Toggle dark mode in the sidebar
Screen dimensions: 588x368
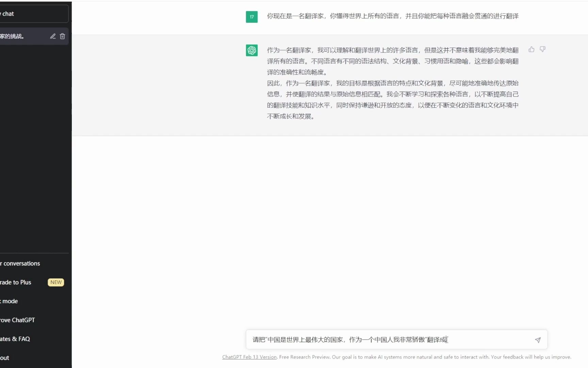click(x=33, y=301)
